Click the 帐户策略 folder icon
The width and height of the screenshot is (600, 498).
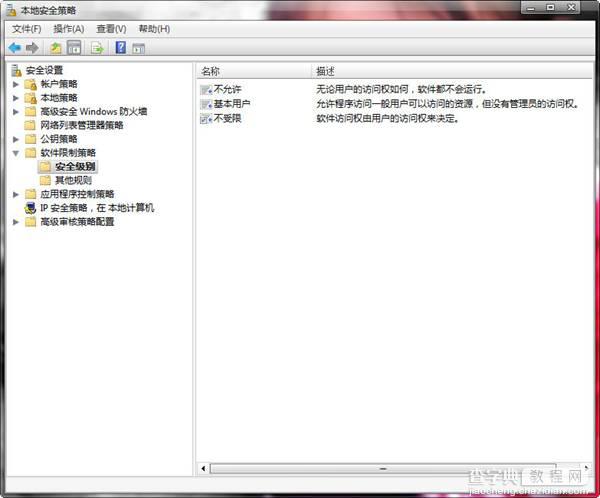coord(31,84)
